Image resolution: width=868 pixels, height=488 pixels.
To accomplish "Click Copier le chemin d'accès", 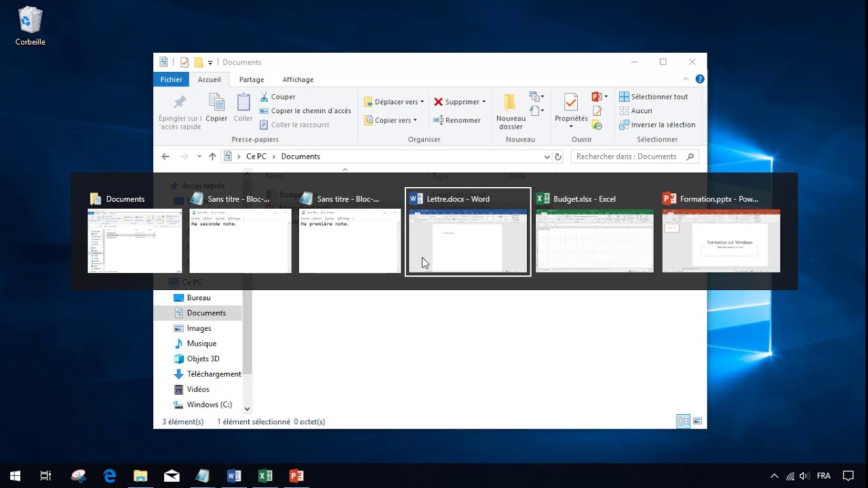I will [x=305, y=110].
